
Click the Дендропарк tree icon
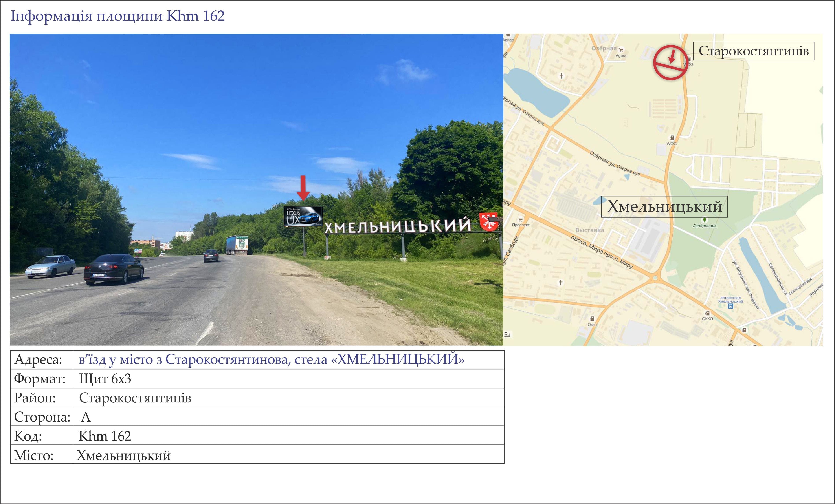click(704, 220)
